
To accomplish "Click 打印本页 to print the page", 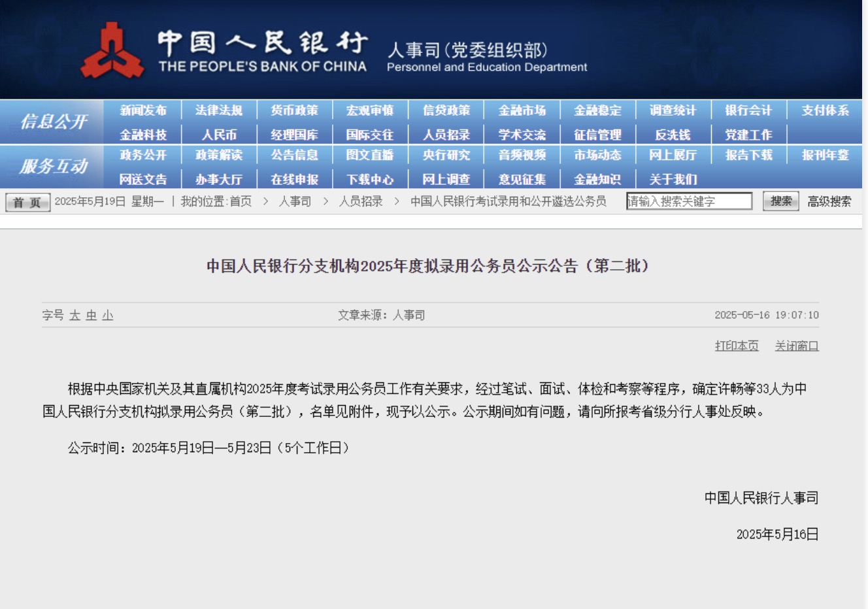I will click(x=737, y=346).
